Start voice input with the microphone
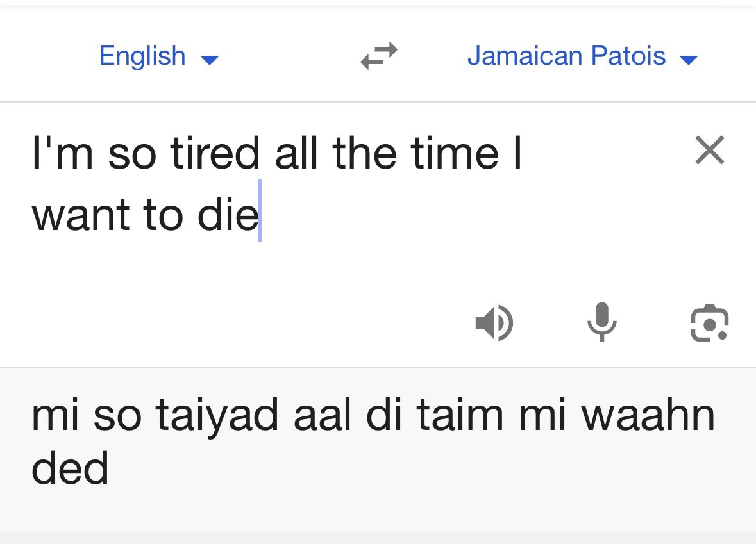 pyautogui.click(x=601, y=322)
